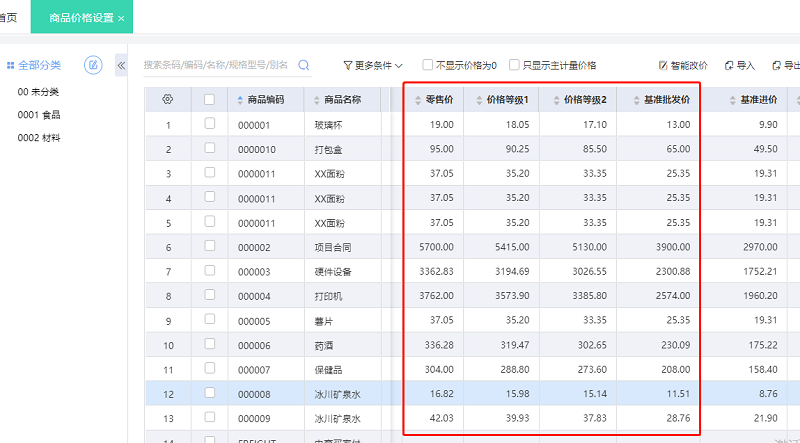Image resolution: width=800 pixels, height=443 pixels.
Task: Collapse the category sidebar with double-chevron
Action: (121, 65)
